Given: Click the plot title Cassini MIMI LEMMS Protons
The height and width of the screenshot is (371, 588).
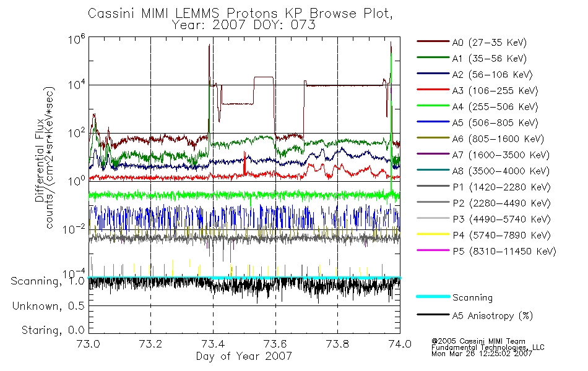Looking at the screenshot, I should 240,14.
